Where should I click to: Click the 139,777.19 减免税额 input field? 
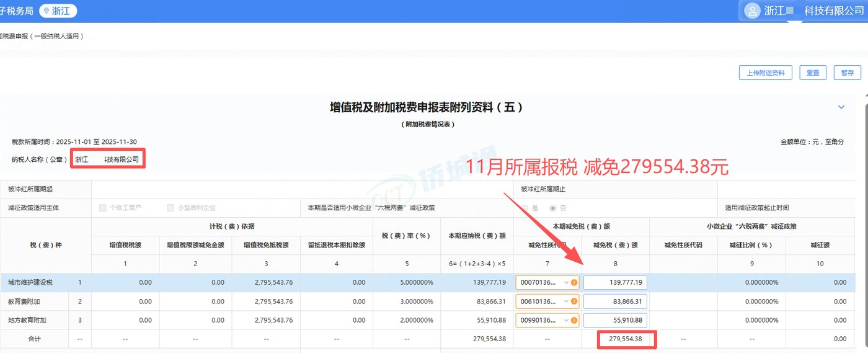[615, 282]
